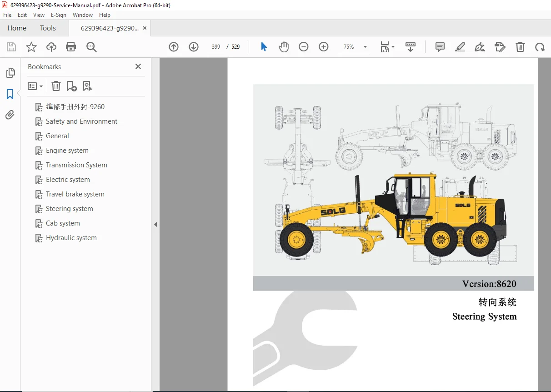Jump to Hydraulic system bookmark
Image resolution: width=551 pixels, height=392 pixels.
71,238
